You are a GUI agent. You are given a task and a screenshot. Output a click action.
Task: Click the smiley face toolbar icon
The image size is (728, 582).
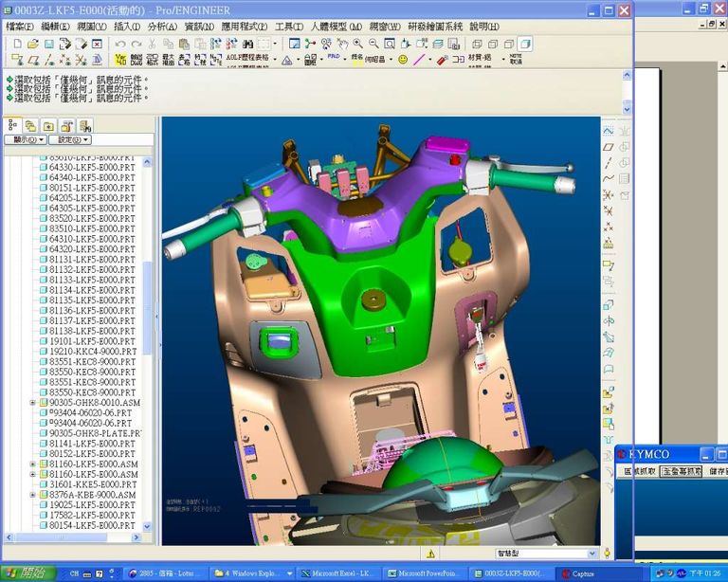(403, 60)
